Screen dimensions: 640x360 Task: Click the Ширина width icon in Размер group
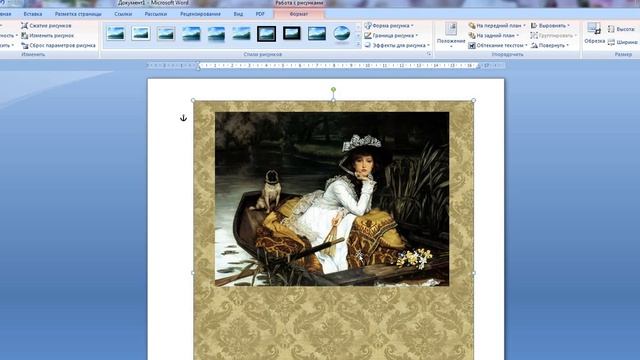coord(611,42)
